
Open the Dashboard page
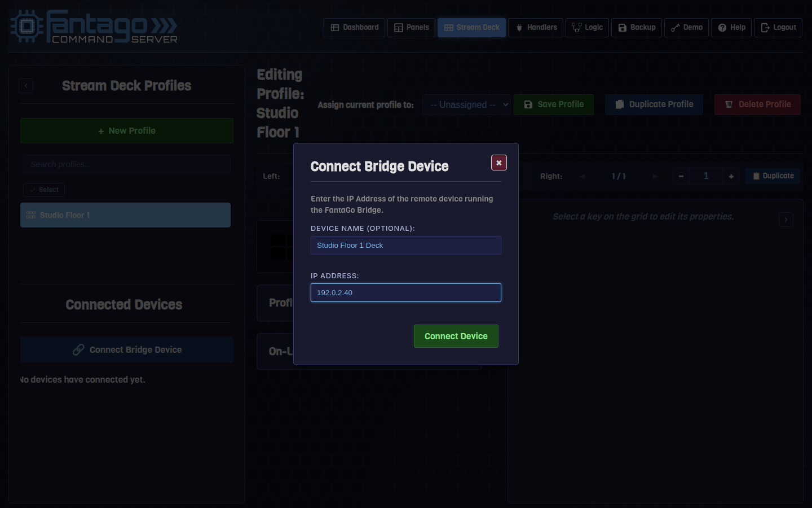[x=354, y=28]
